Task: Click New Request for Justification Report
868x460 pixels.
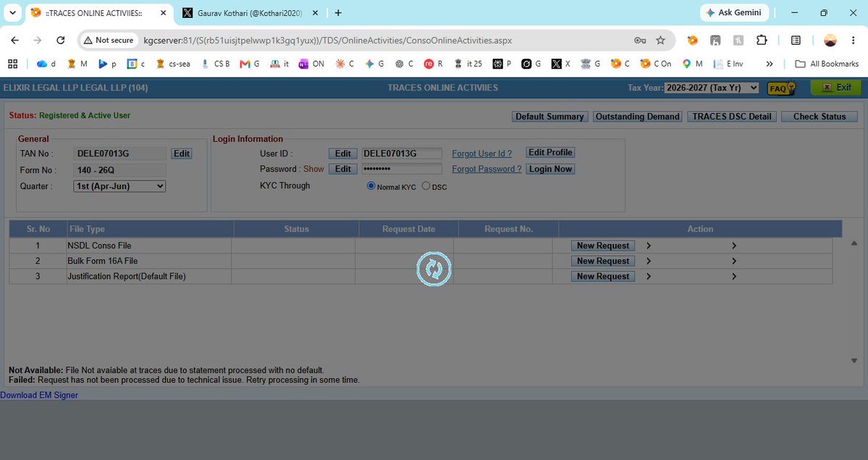Action: (603, 277)
